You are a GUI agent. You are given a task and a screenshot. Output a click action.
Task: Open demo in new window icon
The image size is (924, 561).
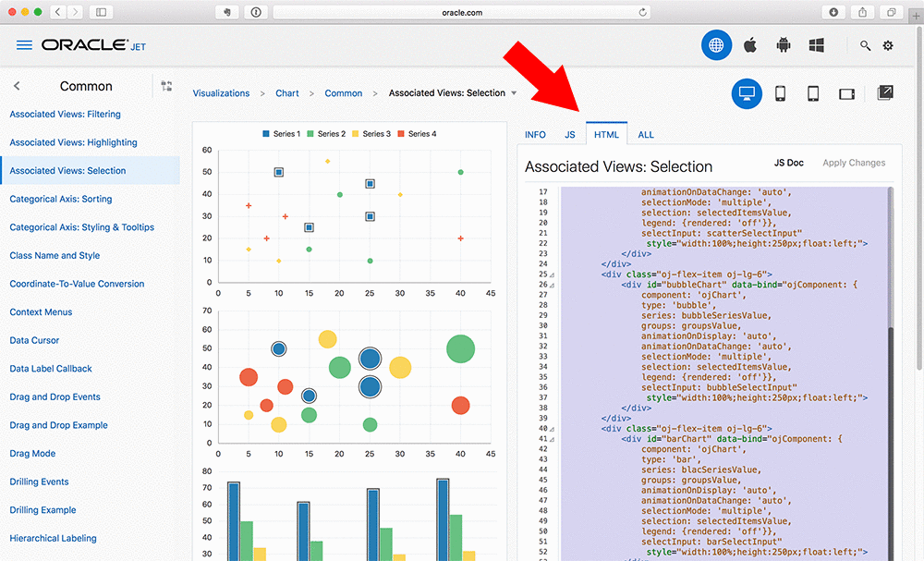tap(885, 92)
